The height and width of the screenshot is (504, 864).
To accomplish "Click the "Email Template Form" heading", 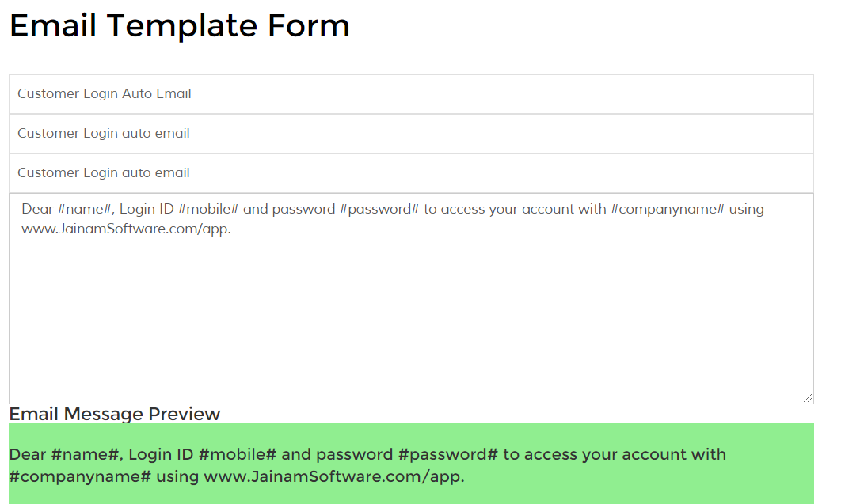I will coord(180,26).
